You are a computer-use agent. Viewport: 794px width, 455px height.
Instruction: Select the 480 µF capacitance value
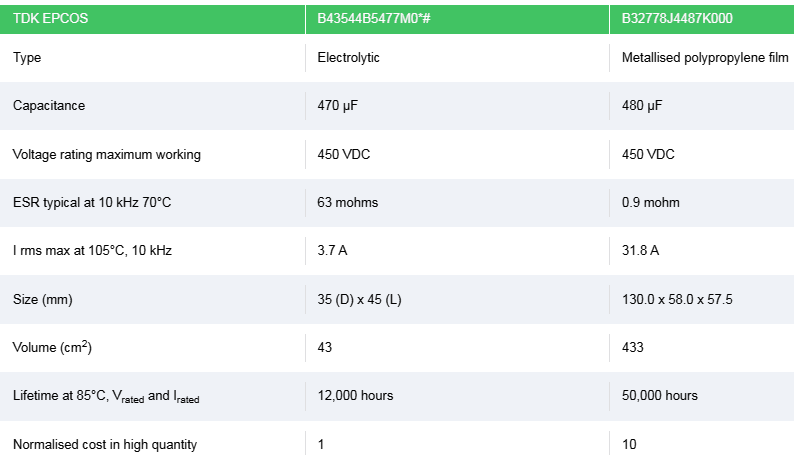coord(642,106)
